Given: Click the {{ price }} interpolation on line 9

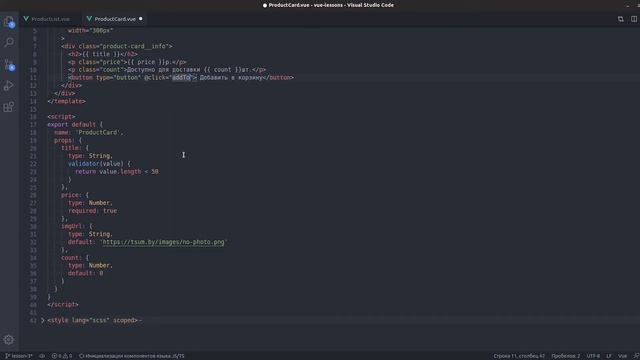Looking at the screenshot, I should point(147,62).
